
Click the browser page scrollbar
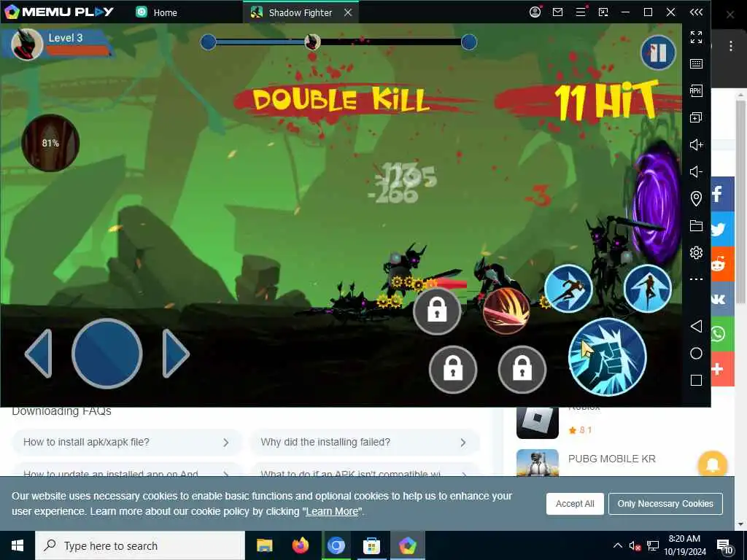pyautogui.click(x=740, y=202)
